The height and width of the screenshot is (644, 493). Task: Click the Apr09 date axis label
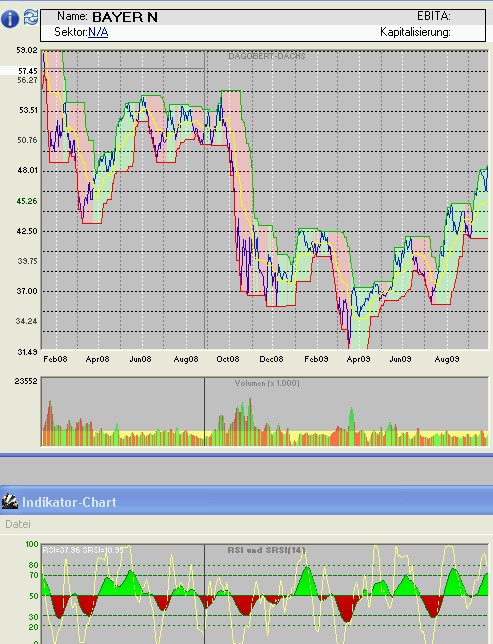point(358,359)
